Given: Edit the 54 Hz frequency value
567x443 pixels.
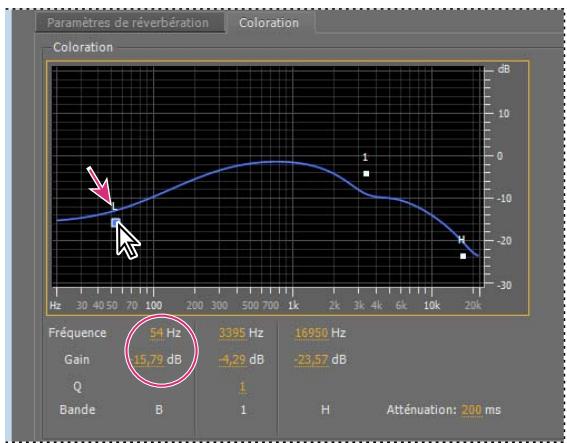Looking at the screenshot, I should point(156,333).
